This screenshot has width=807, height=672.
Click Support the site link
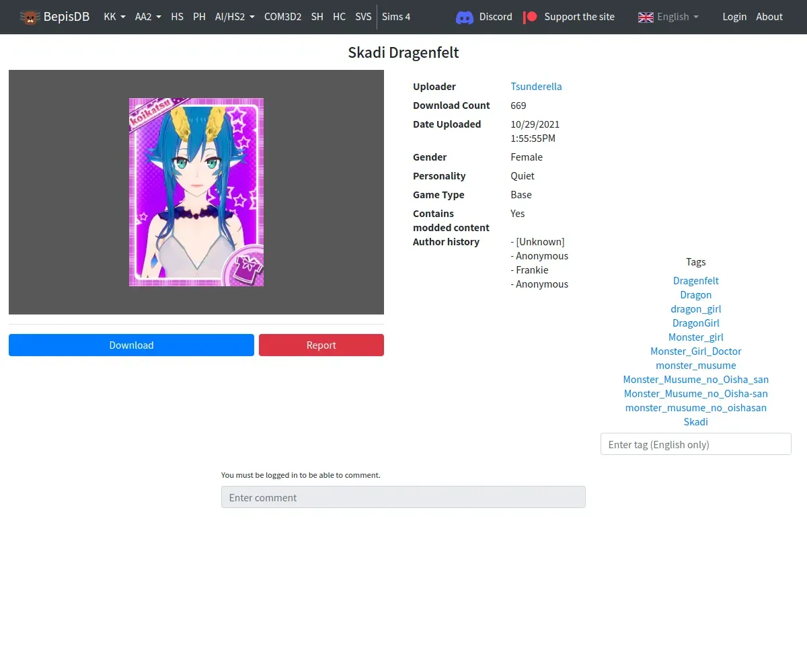579,17
